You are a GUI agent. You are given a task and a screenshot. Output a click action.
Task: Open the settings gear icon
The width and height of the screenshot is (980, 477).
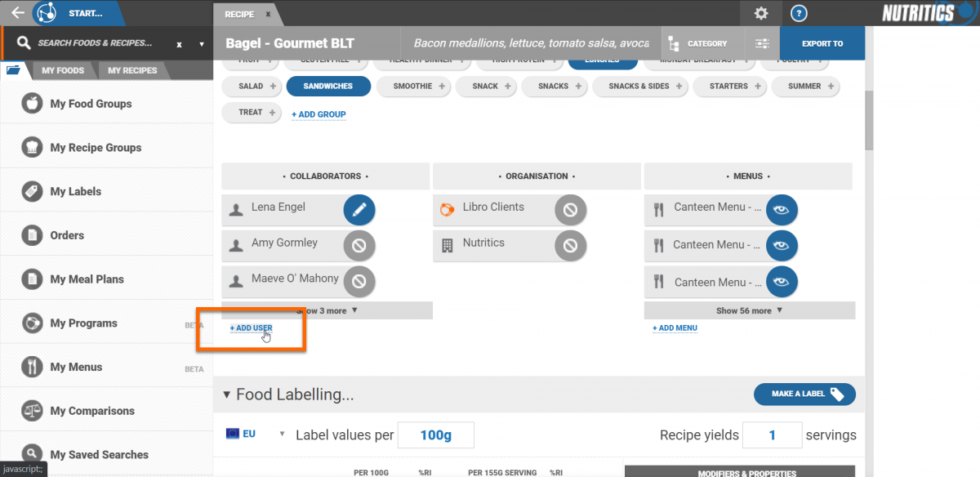point(761,13)
